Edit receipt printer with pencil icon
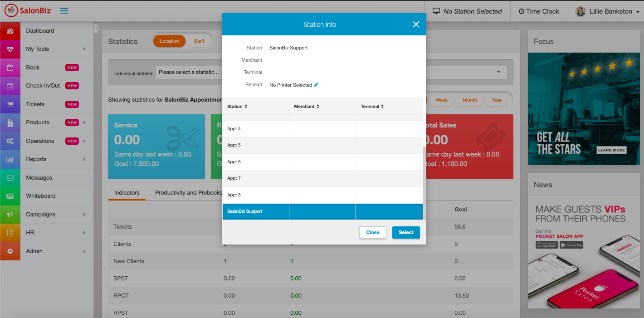Screen dimensions: 644x318 coord(316,84)
